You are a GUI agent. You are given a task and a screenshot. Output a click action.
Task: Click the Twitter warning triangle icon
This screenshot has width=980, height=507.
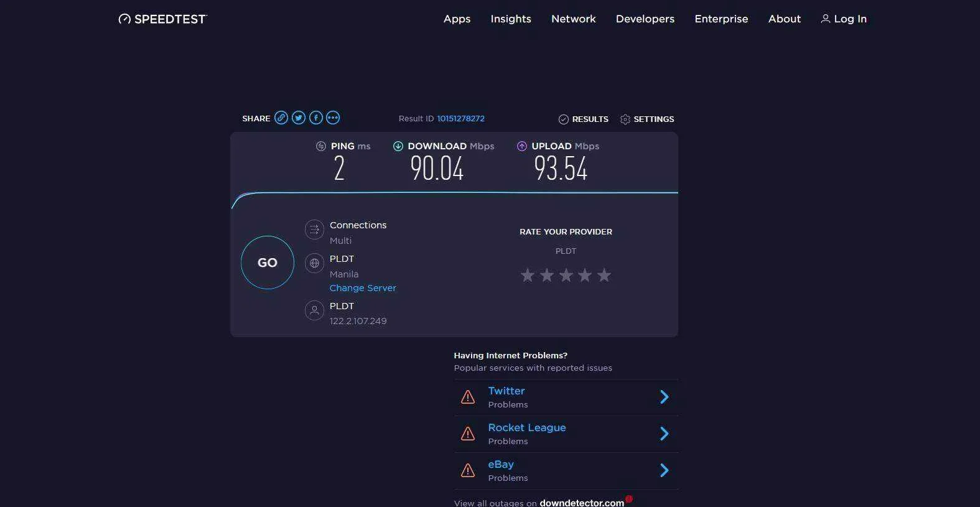[x=468, y=397]
